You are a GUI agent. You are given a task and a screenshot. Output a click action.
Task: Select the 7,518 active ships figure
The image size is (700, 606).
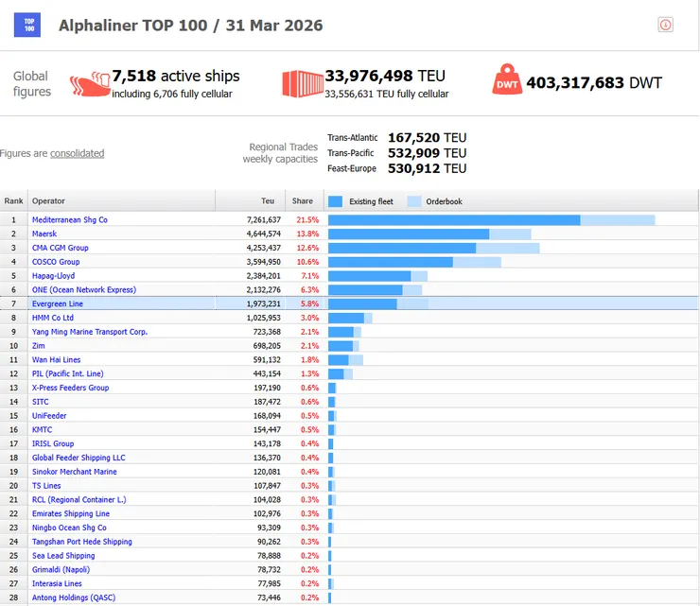(x=175, y=76)
